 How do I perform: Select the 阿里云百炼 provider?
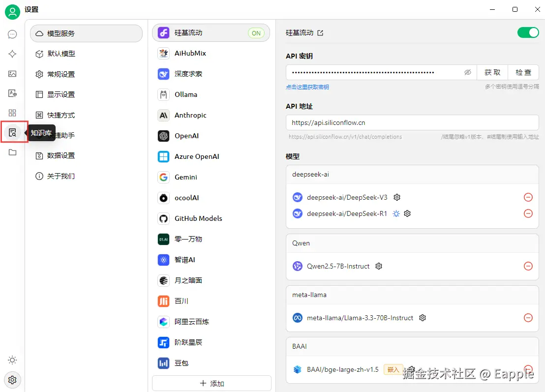point(211,322)
